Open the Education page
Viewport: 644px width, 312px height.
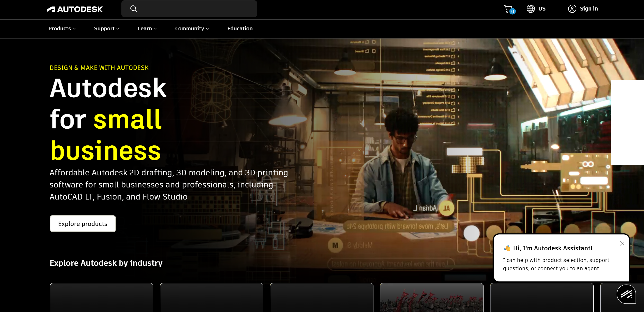[240, 29]
